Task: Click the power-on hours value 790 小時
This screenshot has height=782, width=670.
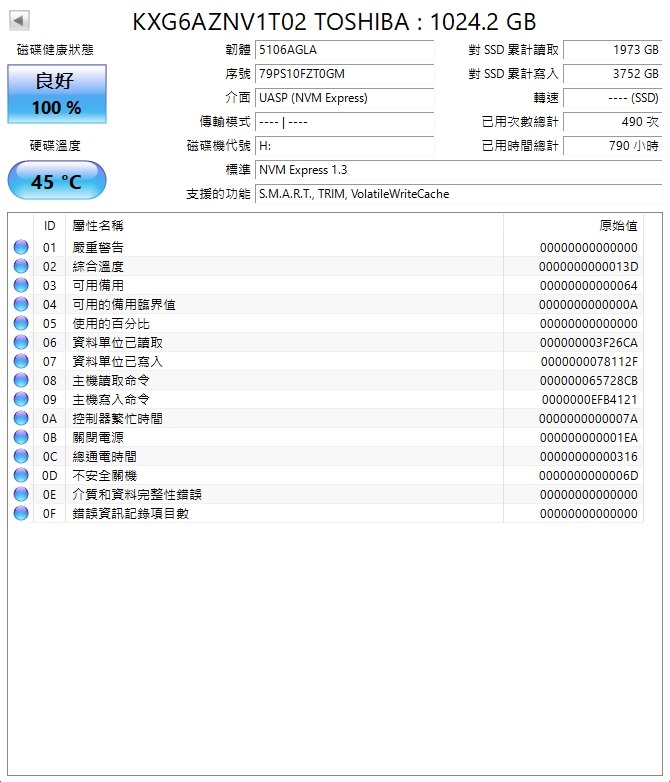Action: pos(613,146)
